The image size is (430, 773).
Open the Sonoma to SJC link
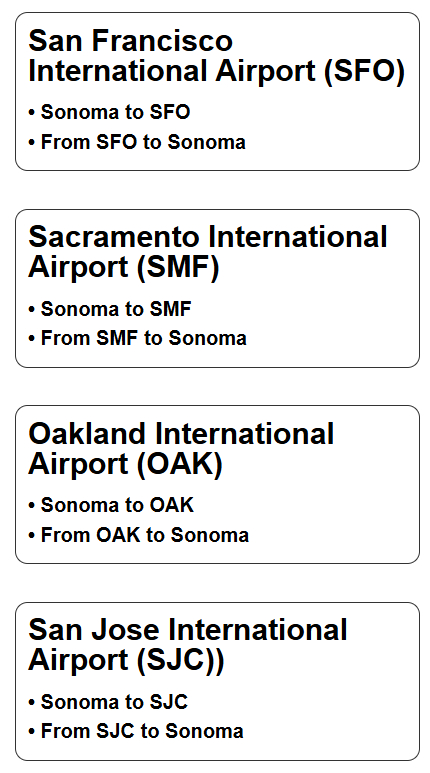click(x=114, y=702)
